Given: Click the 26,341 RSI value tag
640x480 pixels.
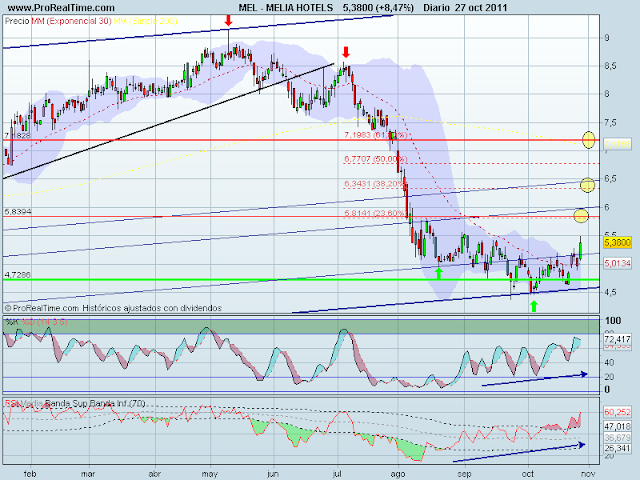Looking at the screenshot, I should pyautogui.click(x=618, y=448).
